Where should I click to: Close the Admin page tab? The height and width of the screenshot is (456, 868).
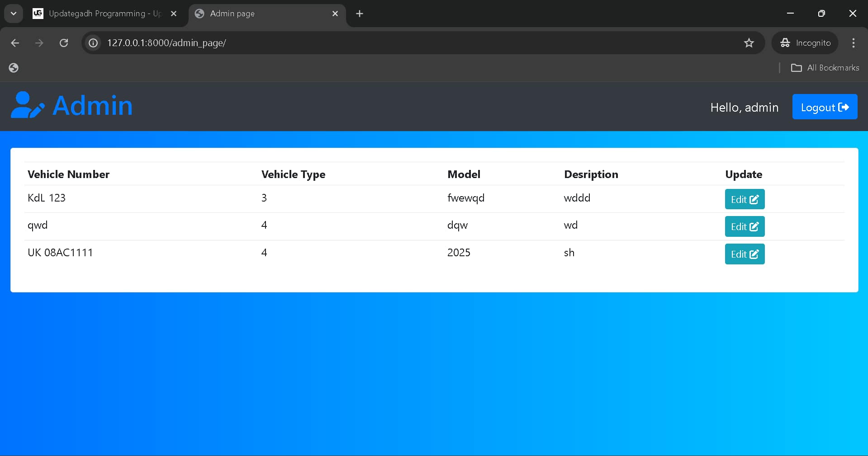(335, 14)
